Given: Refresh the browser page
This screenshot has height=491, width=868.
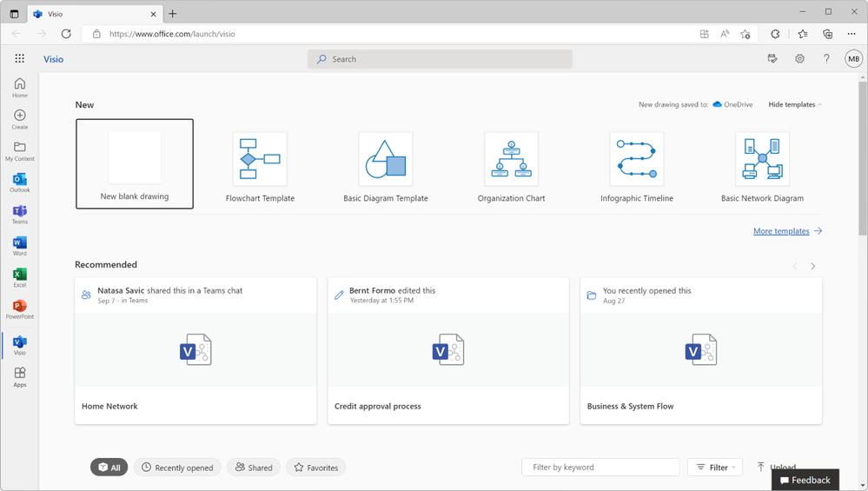Looking at the screenshot, I should pos(66,34).
